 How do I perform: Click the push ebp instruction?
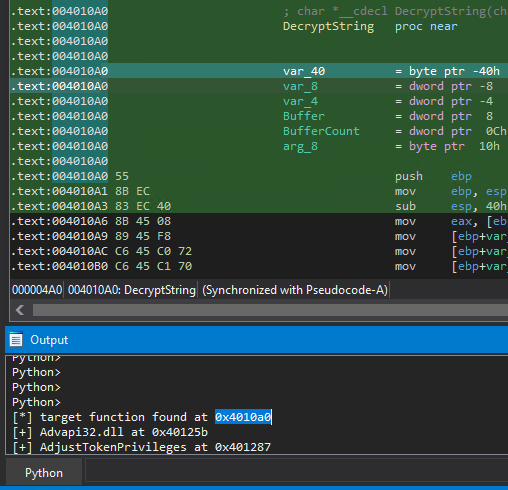coord(433,176)
